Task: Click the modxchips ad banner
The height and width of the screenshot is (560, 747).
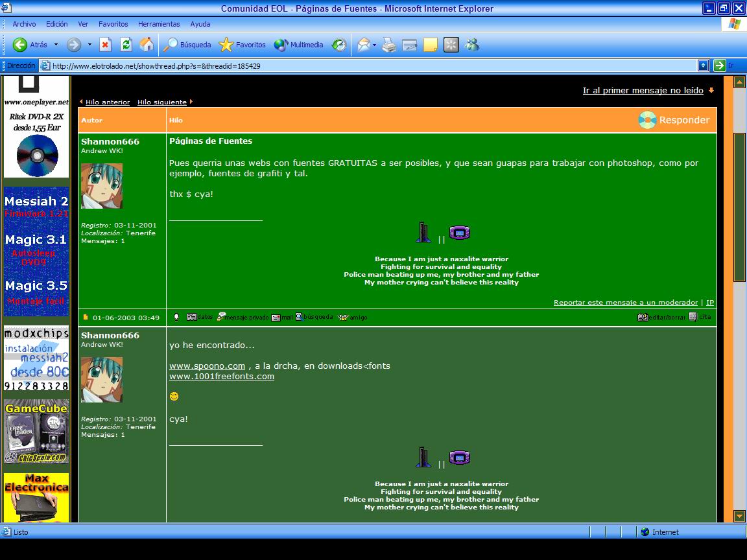Action: tap(36, 358)
